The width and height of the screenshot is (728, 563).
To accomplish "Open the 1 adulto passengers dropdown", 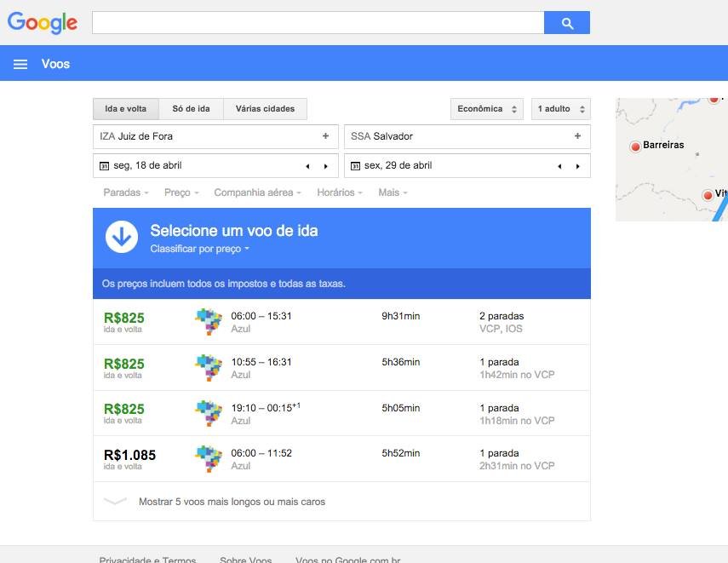I will click(x=560, y=109).
